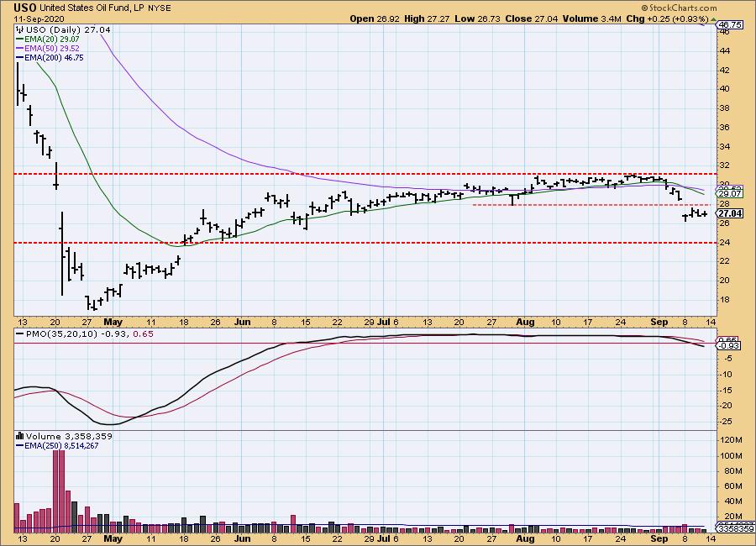Click the green up arrow beside Chg

click(x=712, y=18)
